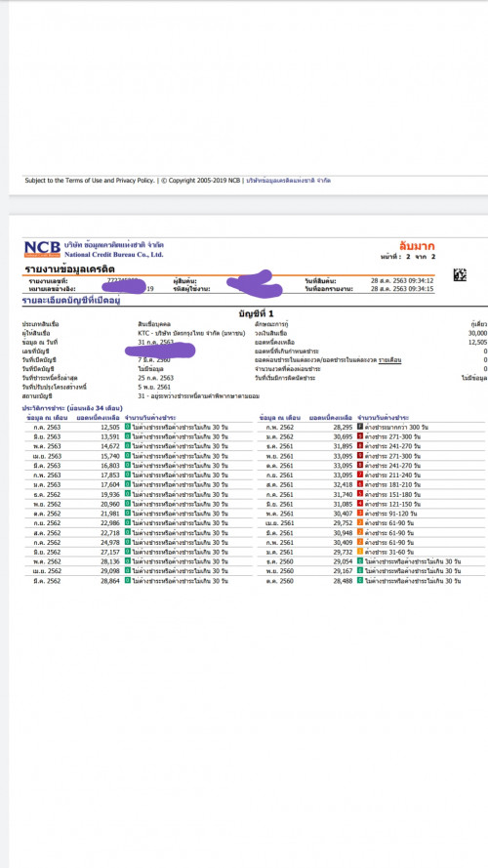Click the "Subject to the Terms of Use and Privacy Policy" text
This screenshot has width=488, height=868.
90,181
